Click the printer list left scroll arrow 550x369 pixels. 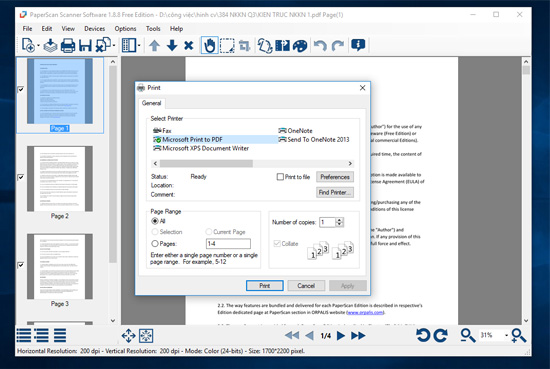(155, 163)
